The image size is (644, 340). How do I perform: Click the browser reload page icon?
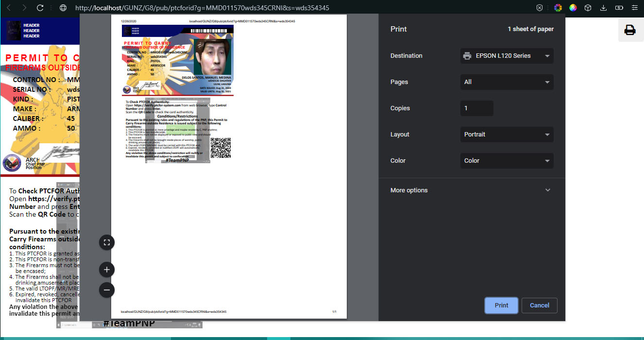click(x=40, y=8)
